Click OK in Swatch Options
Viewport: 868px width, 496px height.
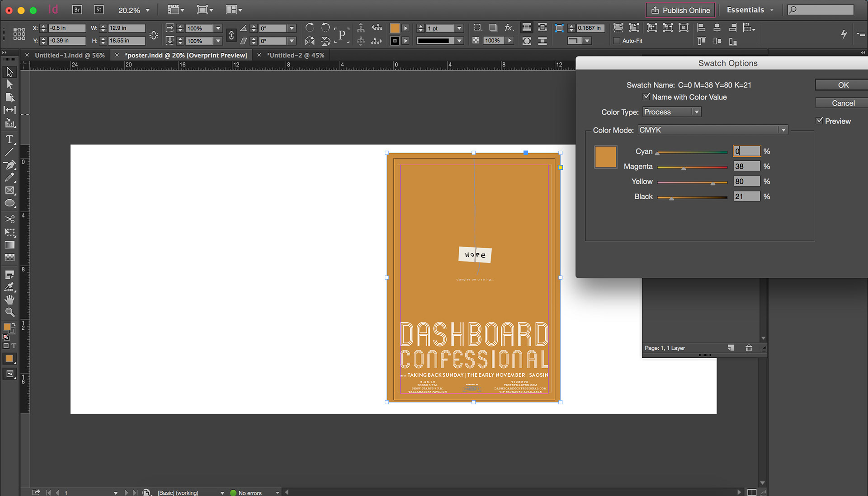(843, 85)
